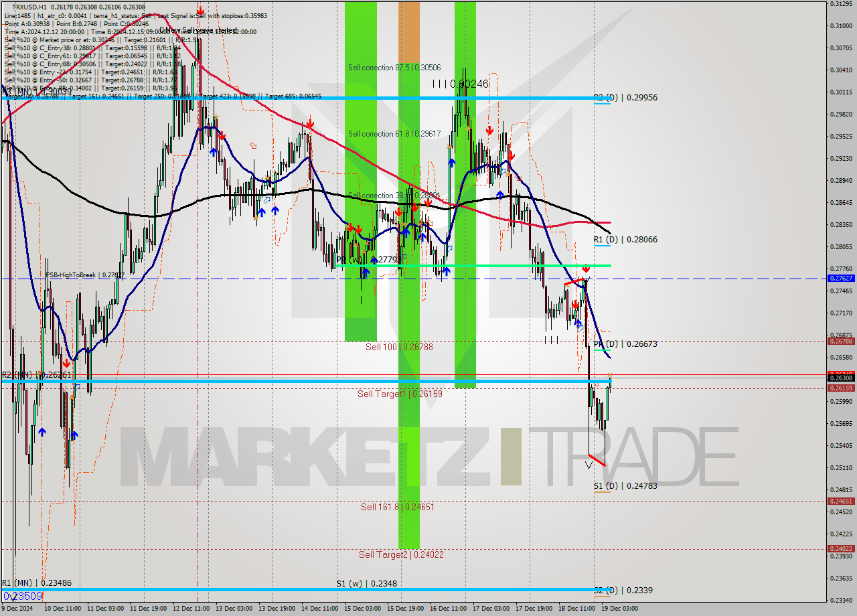
Task: Click the large '0.23509' value at bottom left
Action: pyautogui.click(x=23, y=596)
